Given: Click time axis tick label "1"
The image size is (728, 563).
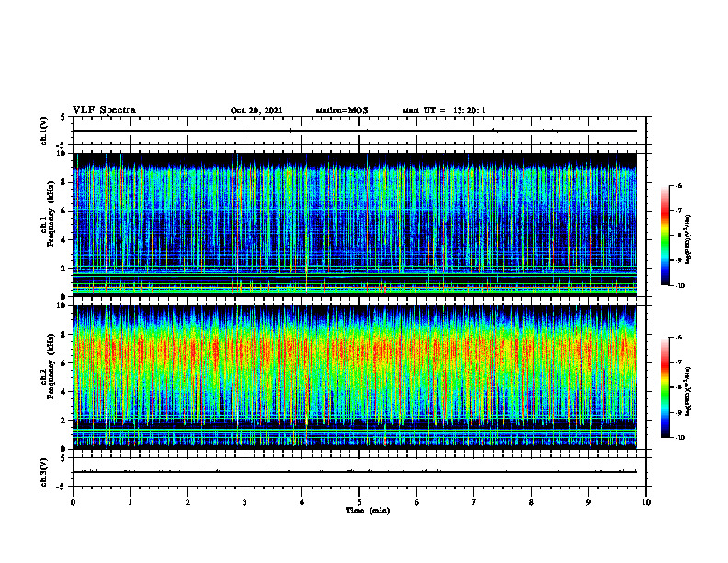Looking at the screenshot, I should click(x=130, y=502).
